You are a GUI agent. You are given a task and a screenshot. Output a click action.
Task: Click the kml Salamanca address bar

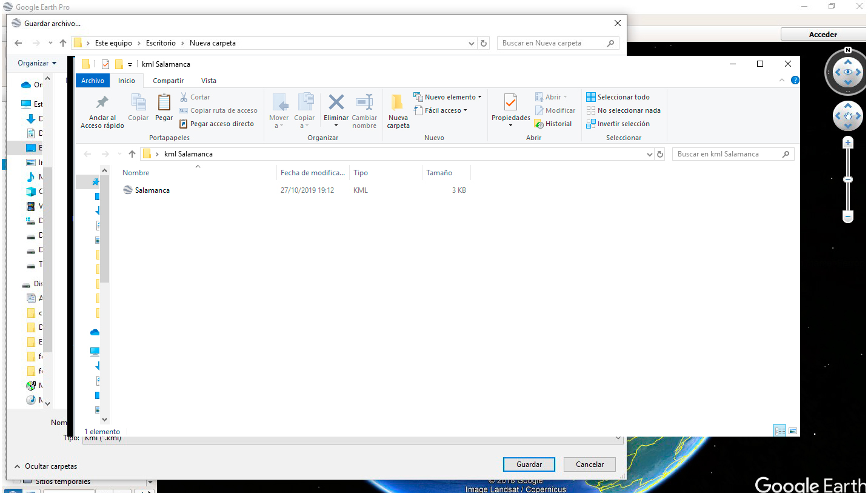click(396, 154)
